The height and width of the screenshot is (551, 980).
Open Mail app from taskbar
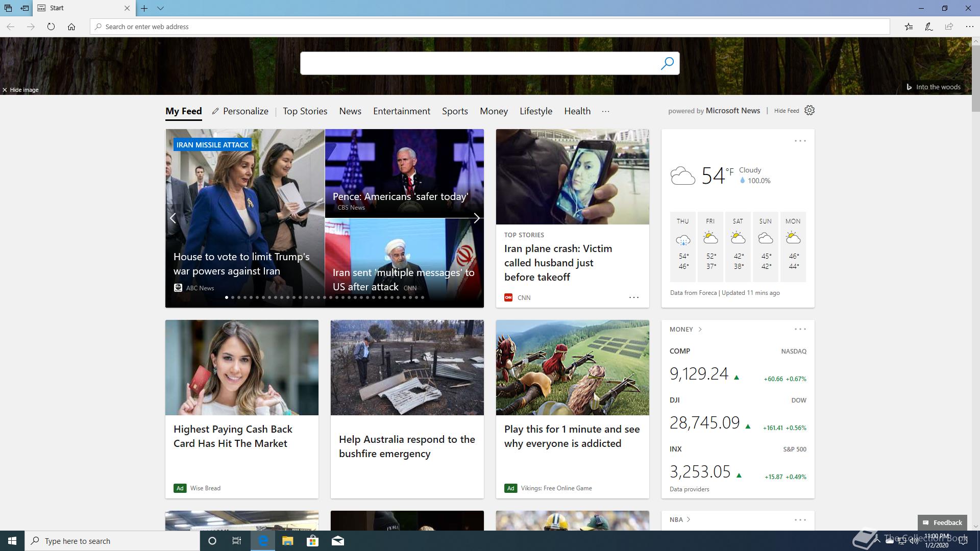(337, 541)
